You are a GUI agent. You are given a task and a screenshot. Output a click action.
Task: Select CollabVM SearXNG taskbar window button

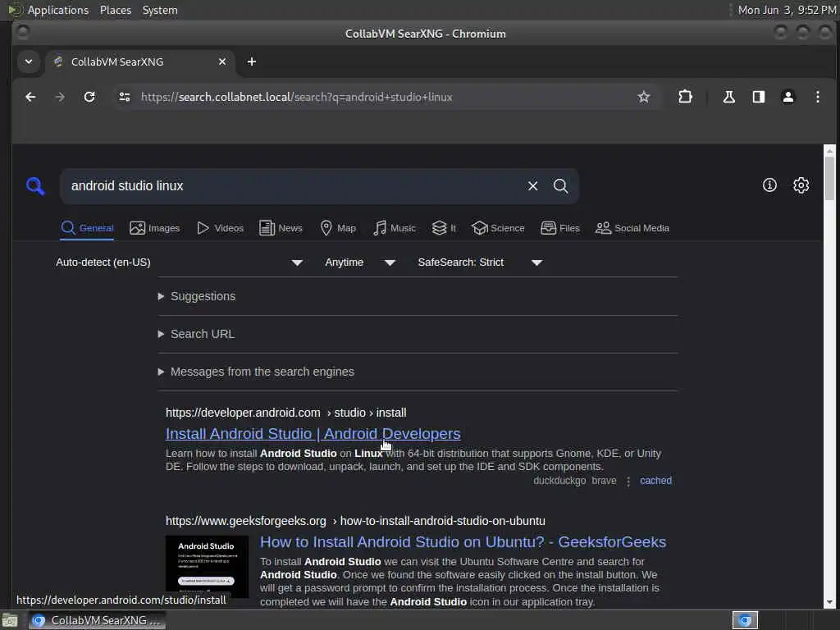tap(97, 620)
